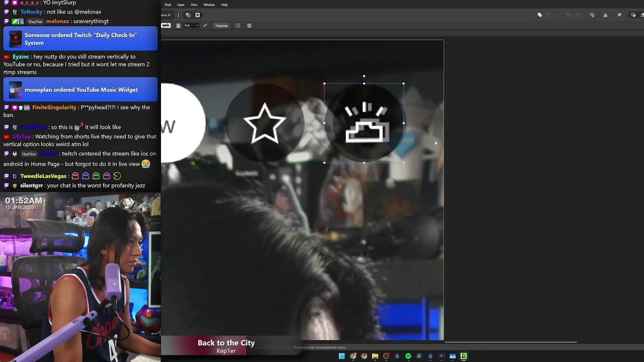The height and width of the screenshot is (362, 644).
Task: Select the vector persona shapes icon
Action: click(188, 15)
